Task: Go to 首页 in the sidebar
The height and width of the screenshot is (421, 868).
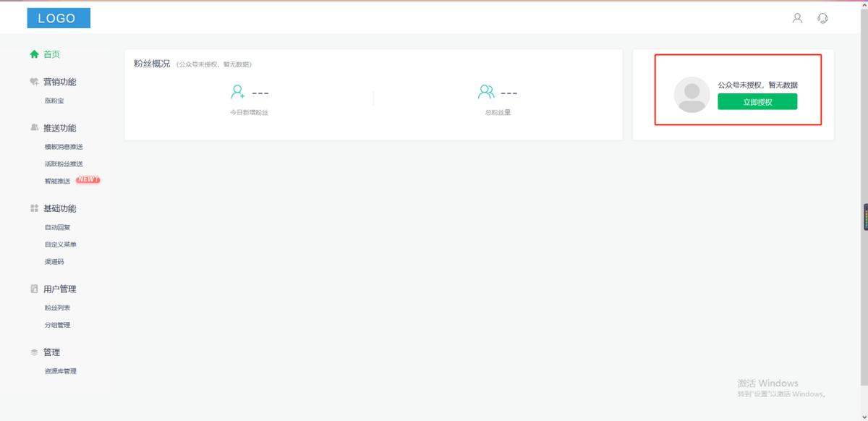Action: click(x=45, y=54)
